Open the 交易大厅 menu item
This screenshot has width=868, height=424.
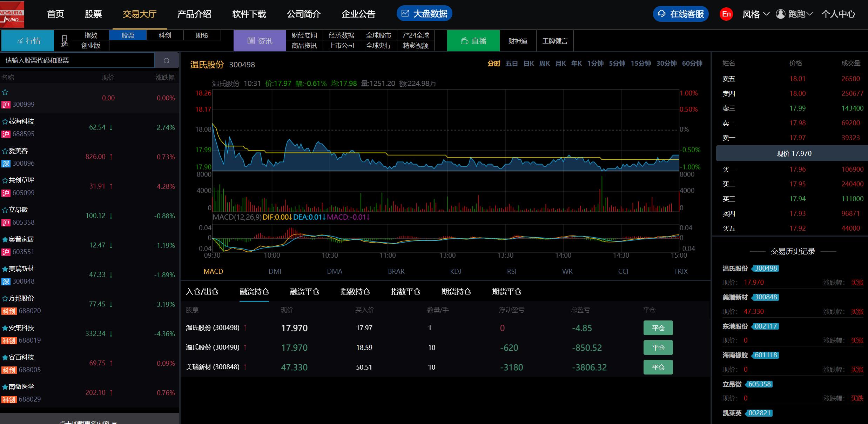pos(140,14)
